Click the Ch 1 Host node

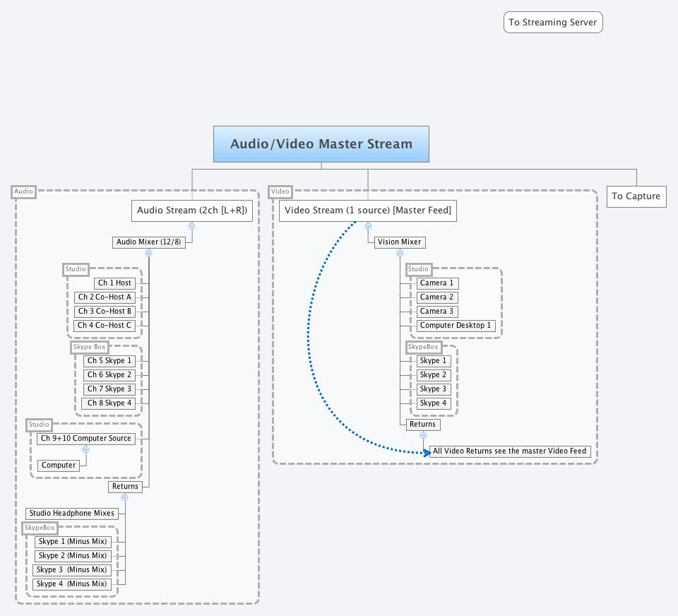click(114, 283)
